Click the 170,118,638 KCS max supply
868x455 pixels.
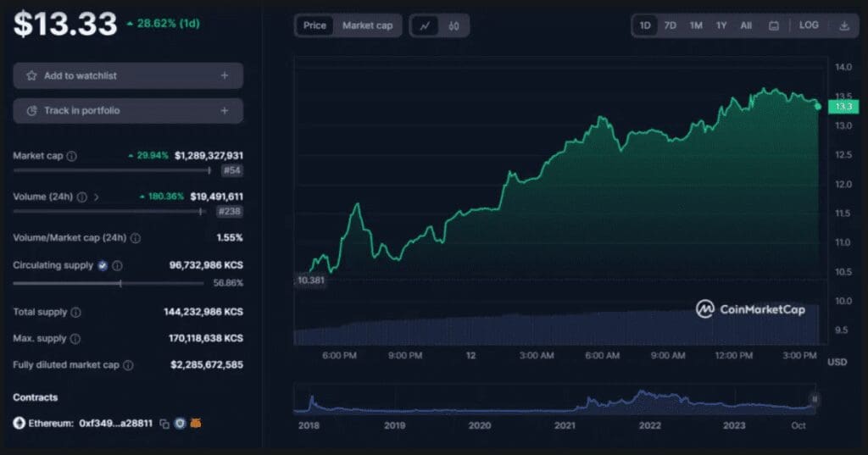205,338
